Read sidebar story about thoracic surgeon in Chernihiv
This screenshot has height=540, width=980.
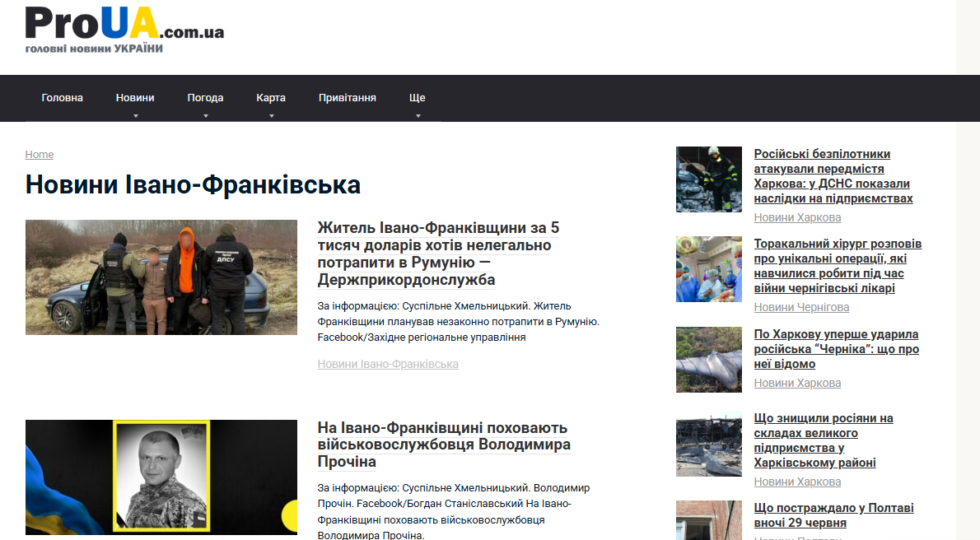[838, 266]
